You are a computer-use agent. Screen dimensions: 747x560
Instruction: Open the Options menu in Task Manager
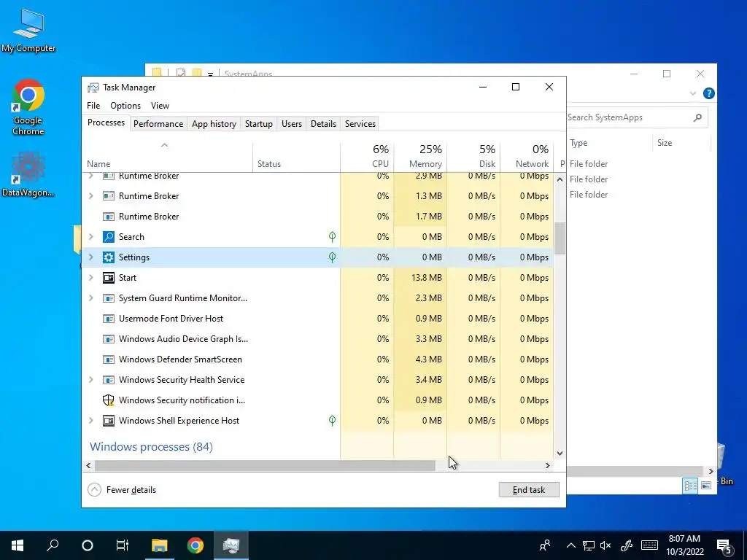click(x=125, y=106)
